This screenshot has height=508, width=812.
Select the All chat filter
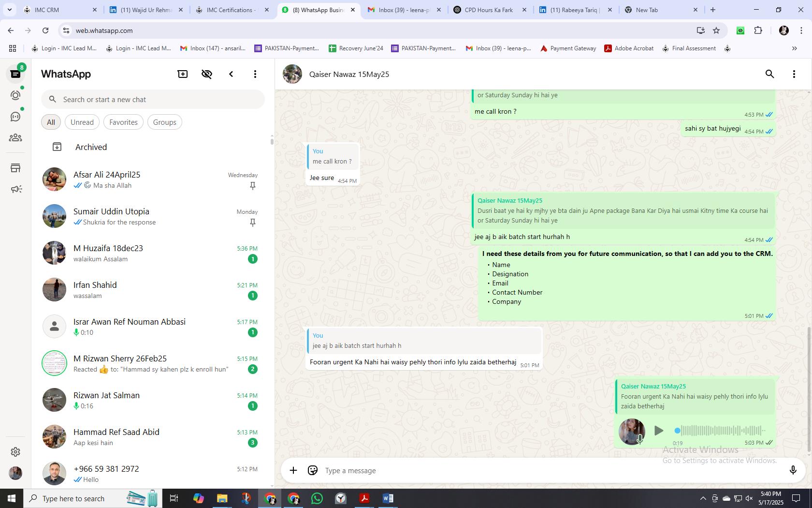click(x=51, y=122)
